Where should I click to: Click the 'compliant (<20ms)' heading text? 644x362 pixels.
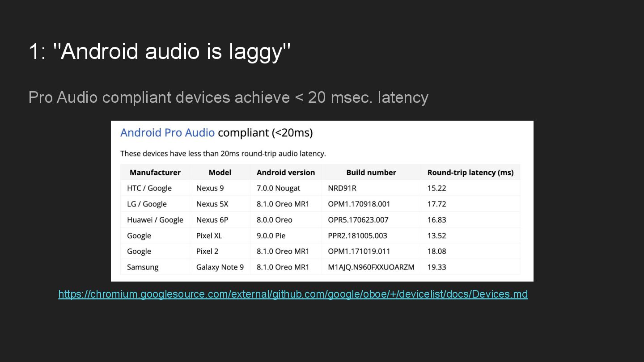pos(265,133)
